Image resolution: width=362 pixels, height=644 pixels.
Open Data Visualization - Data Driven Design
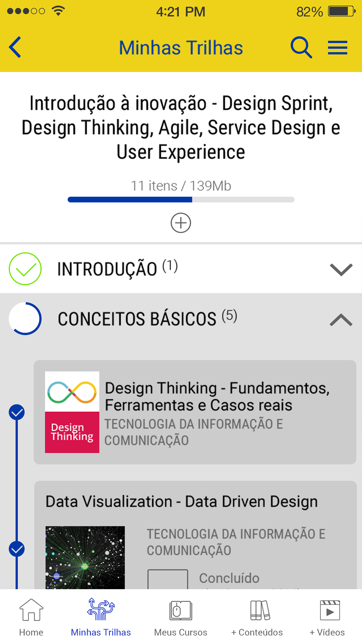(x=181, y=502)
